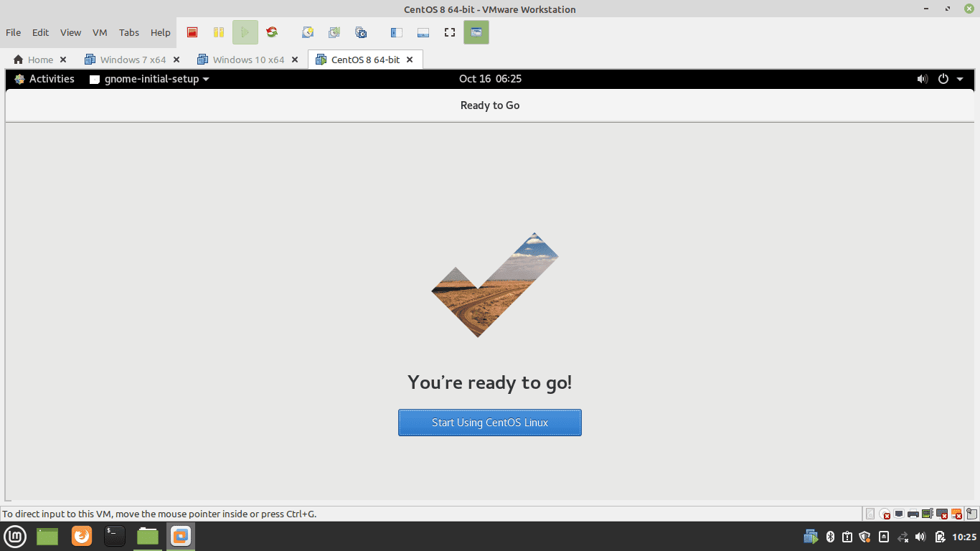Toggle the thumbnail bar icon

coord(423,32)
